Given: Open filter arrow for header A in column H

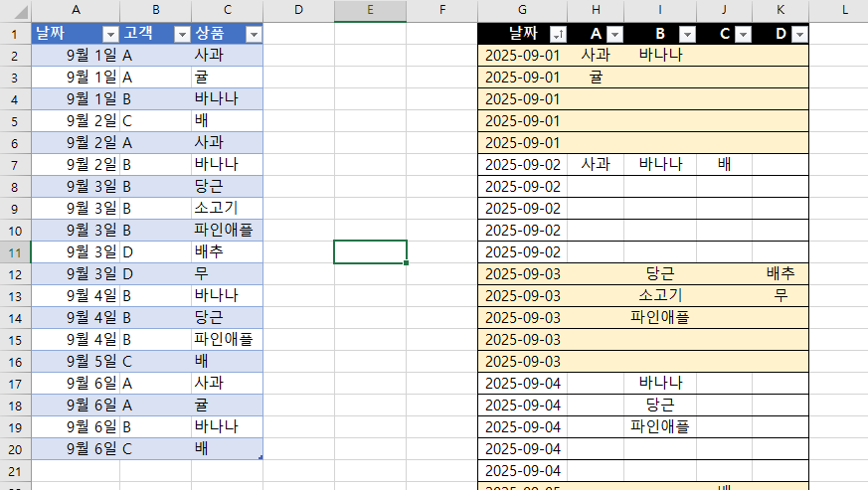Looking at the screenshot, I should coord(614,34).
